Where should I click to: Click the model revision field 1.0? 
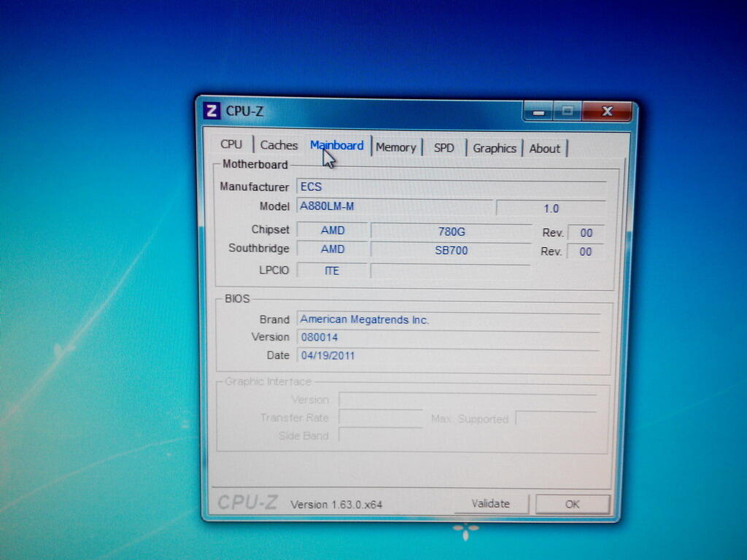pyautogui.click(x=551, y=209)
